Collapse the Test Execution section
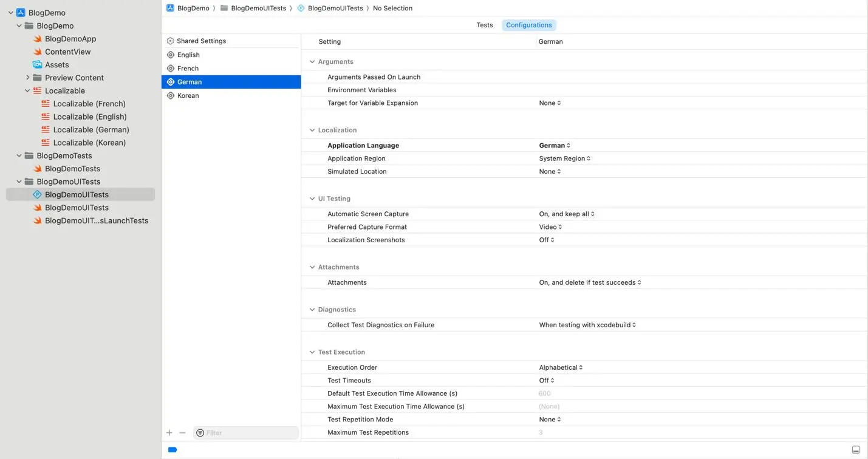The width and height of the screenshot is (868, 459). coord(312,352)
